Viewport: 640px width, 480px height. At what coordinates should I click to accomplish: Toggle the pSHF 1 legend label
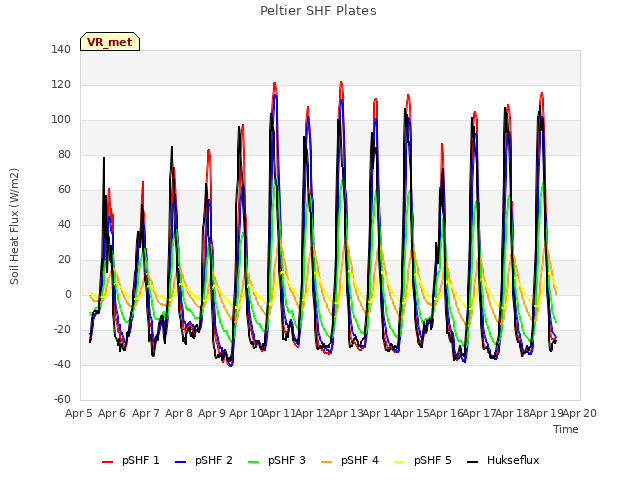pyautogui.click(x=141, y=460)
